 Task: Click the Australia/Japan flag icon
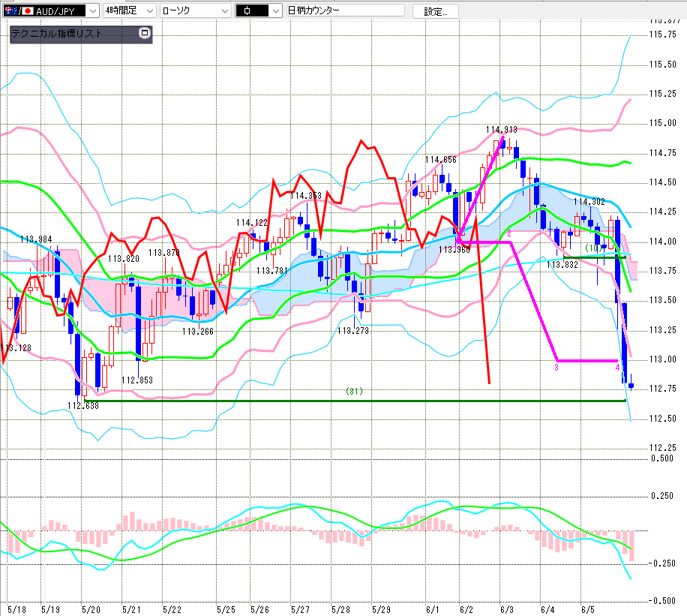(x=19, y=11)
